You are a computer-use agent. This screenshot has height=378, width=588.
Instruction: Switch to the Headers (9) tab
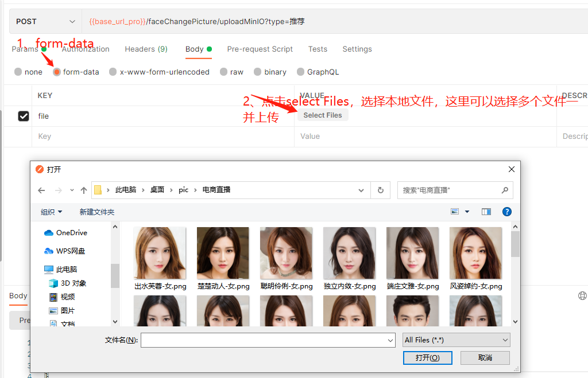tap(145, 49)
